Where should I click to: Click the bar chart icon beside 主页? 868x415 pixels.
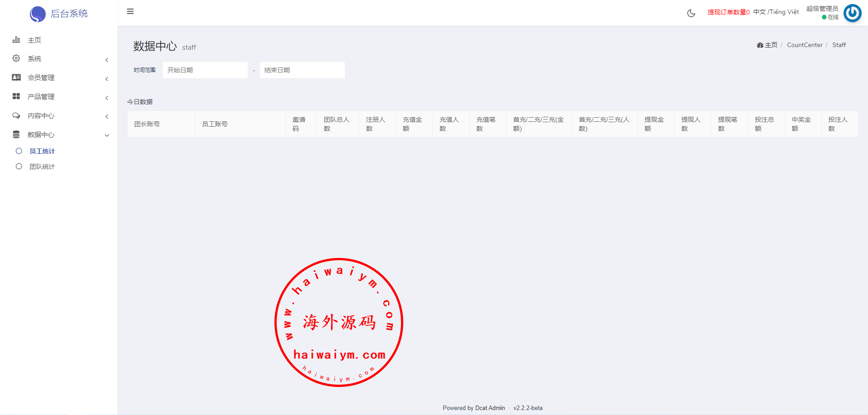[16, 40]
